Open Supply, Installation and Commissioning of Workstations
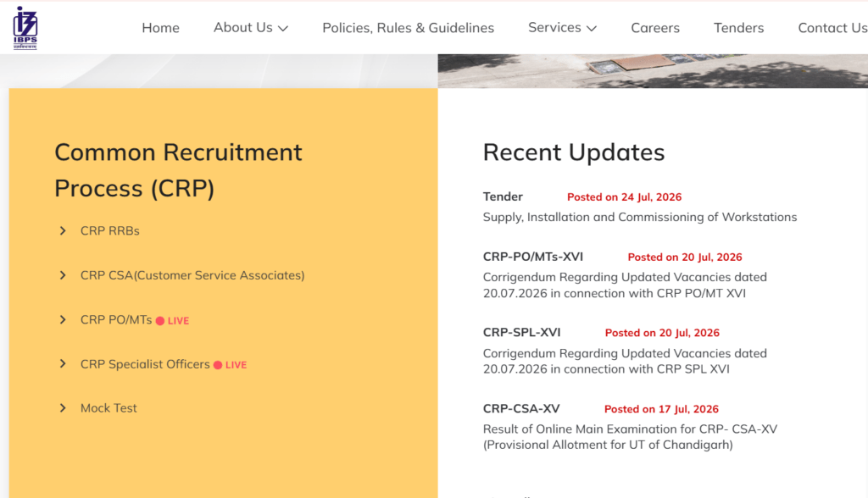The width and height of the screenshot is (868, 498). [x=640, y=217]
